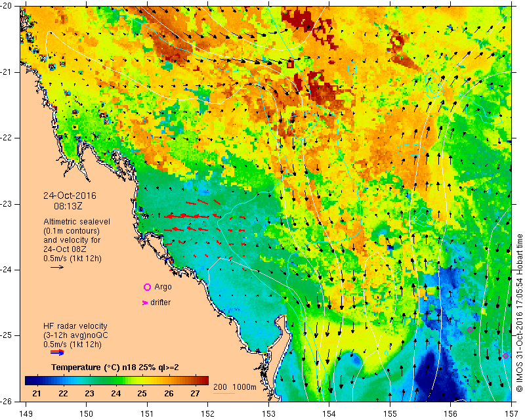Image resolution: width=525 pixels, height=420 pixels.
Task: Click the longitude axis label 157
Action: click(x=512, y=414)
